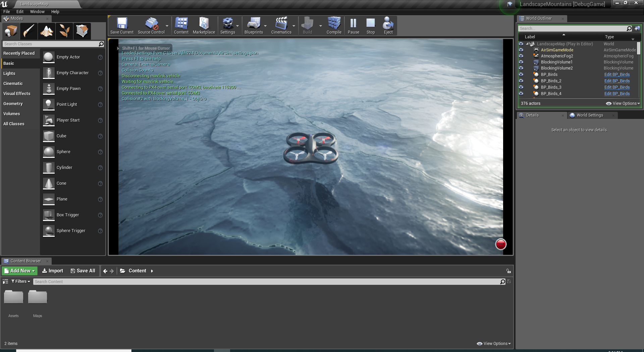Image resolution: width=644 pixels, height=352 pixels.
Task: Expand the Blueprints dropdown arrow
Action: click(x=265, y=26)
